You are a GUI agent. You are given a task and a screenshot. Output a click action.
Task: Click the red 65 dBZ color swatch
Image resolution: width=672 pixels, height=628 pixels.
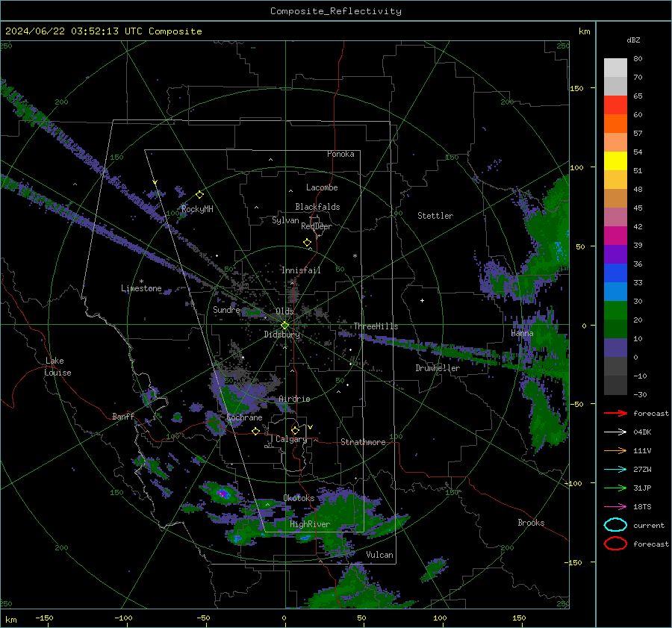615,105
